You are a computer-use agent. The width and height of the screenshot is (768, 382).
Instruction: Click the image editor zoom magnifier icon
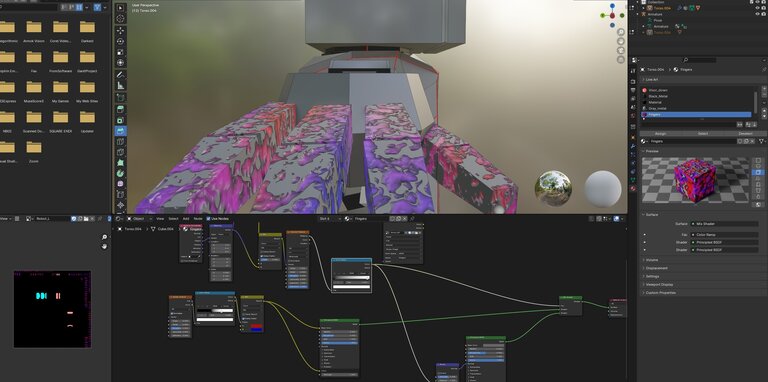(104, 237)
